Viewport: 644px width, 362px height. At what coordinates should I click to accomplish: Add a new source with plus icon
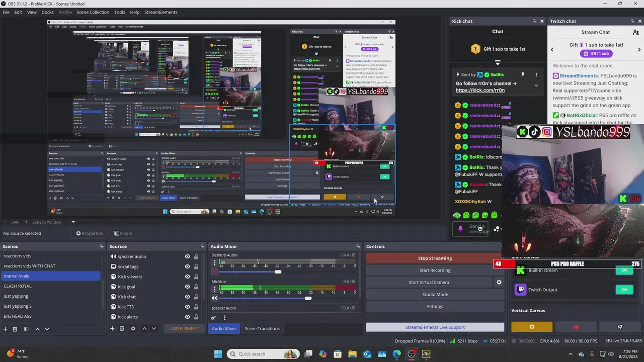tap(112, 328)
